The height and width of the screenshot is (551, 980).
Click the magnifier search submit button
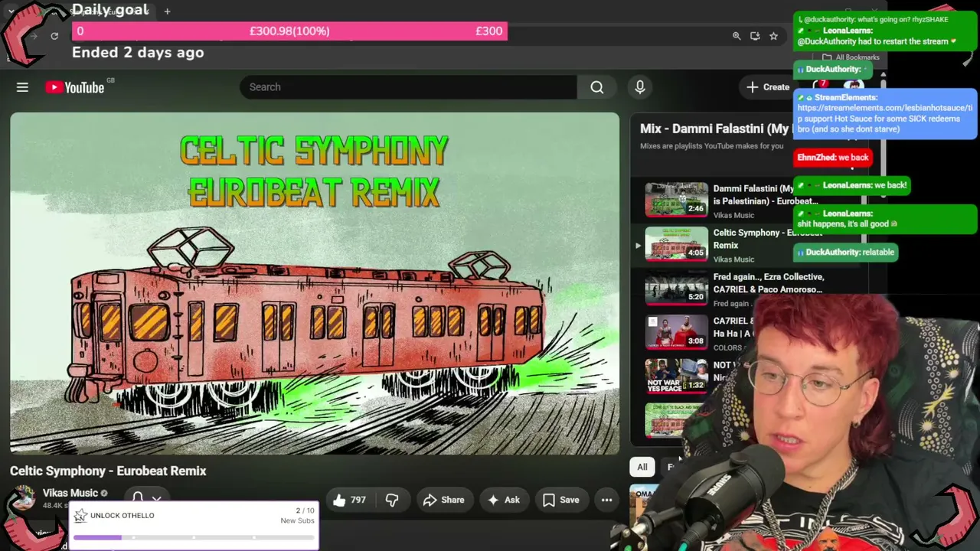tap(596, 87)
